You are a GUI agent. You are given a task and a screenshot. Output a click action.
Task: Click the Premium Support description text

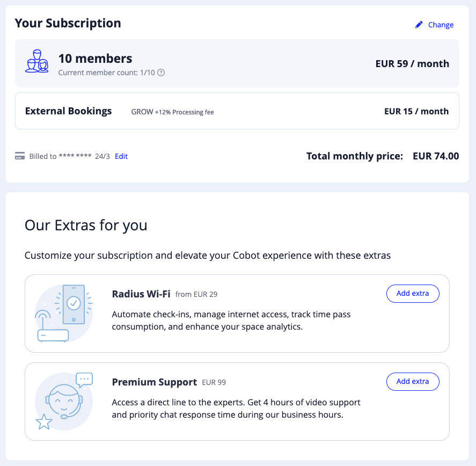(x=236, y=409)
